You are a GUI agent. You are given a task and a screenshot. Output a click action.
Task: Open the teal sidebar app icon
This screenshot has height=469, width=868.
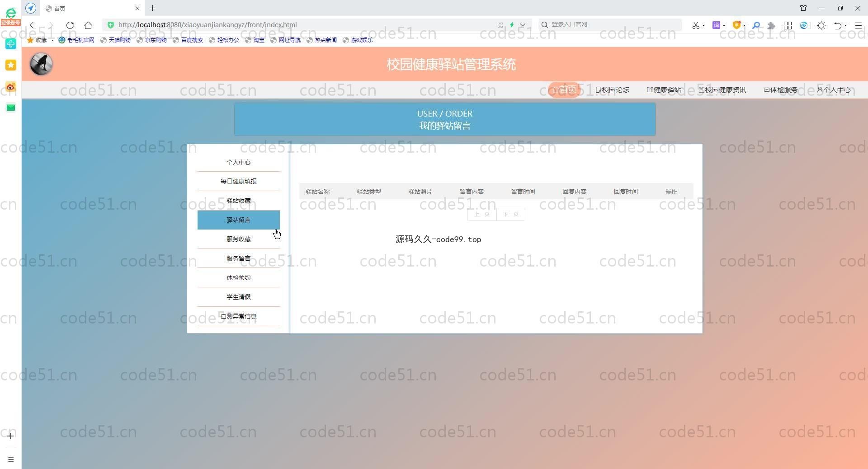11,44
